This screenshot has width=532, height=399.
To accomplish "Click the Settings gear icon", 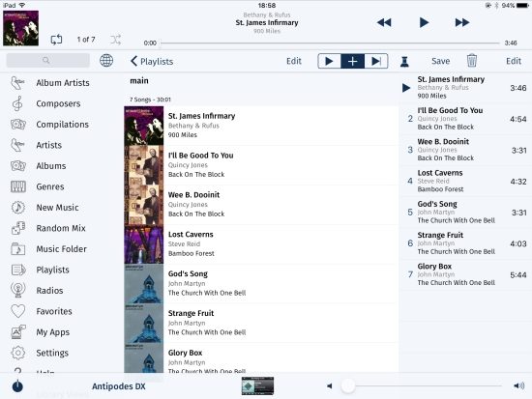I will pos(18,353).
